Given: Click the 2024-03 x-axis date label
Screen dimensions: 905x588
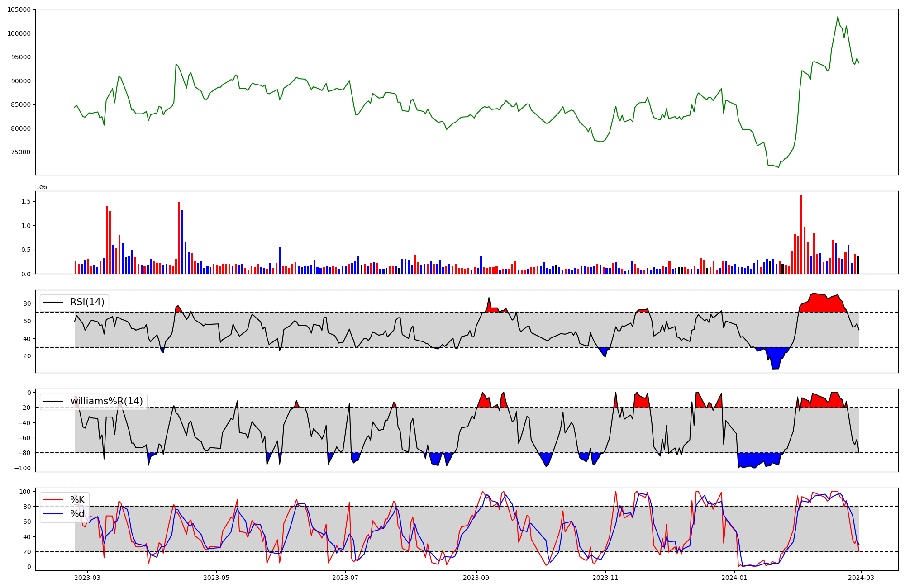Looking at the screenshot, I should coord(861,578).
